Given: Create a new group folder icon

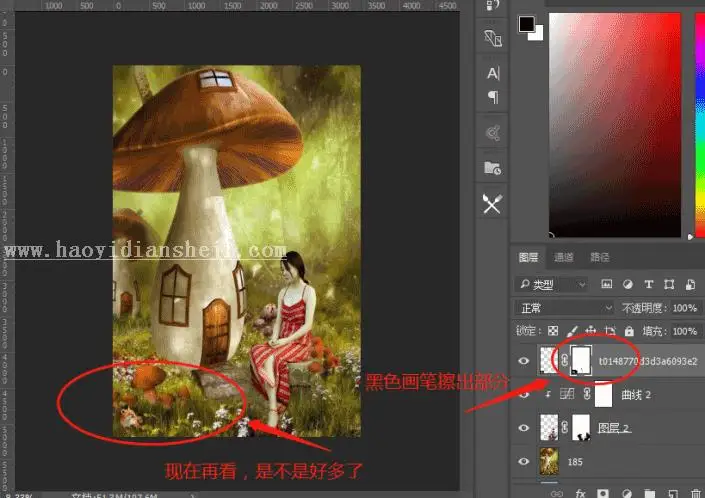Looking at the screenshot, I should [x=649, y=493].
